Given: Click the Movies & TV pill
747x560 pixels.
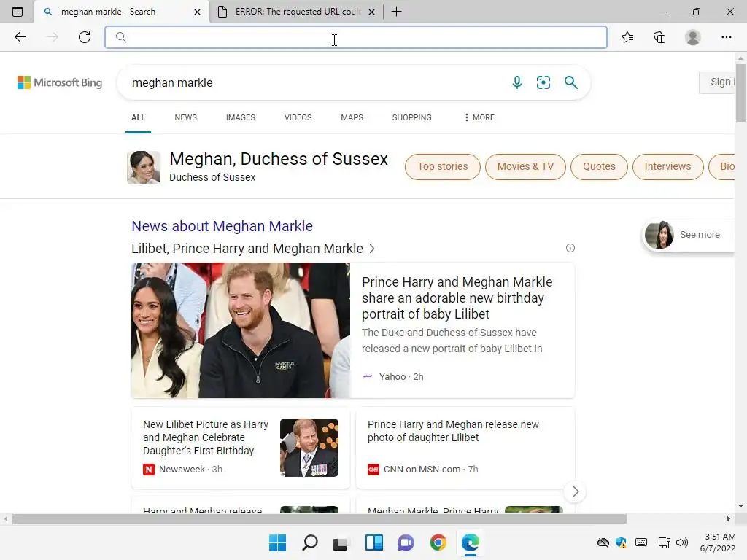Looking at the screenshot, I should click(525, 167).
